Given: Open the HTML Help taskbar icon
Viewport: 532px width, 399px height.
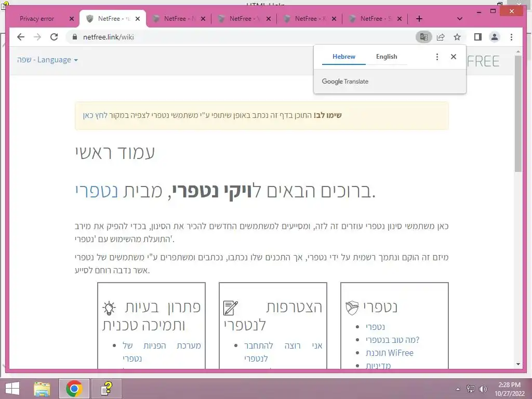Looking at the screenshot, I should [x=107, y=389].
